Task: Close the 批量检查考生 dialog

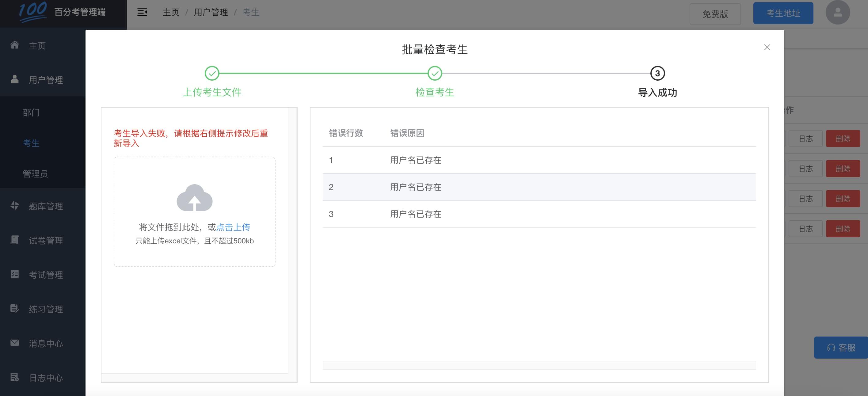Action: click(x=767, y=47)
